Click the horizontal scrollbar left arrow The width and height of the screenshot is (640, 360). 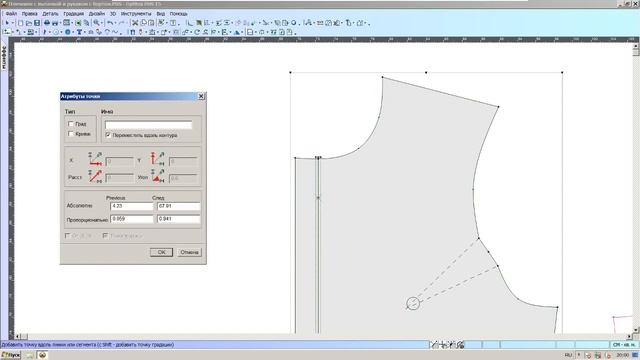[18, 336]
